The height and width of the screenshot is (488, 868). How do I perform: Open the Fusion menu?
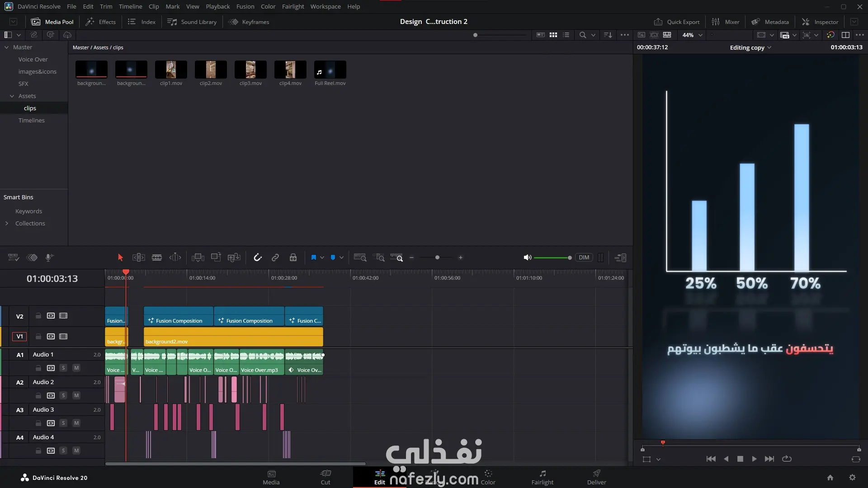coord(245,6)
